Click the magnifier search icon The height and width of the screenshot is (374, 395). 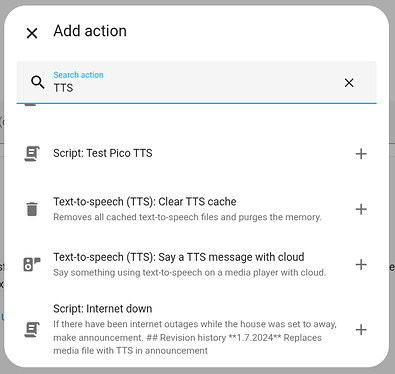pyautogui.click(x=38, y=82)
